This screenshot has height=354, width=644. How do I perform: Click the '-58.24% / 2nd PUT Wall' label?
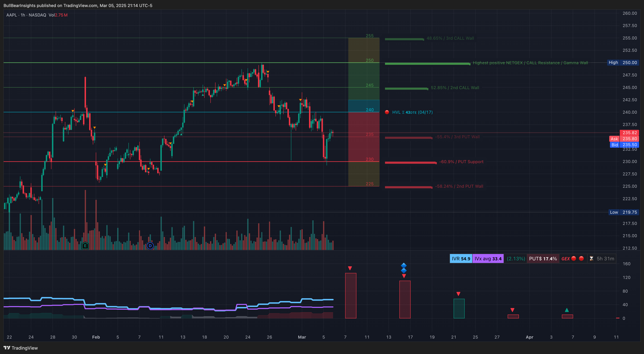[x=459, y=186]
